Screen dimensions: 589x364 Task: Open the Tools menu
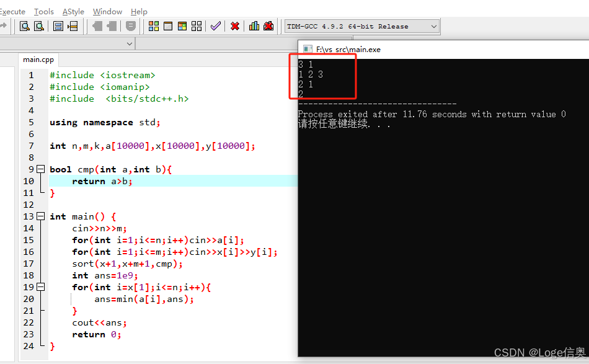44,12
